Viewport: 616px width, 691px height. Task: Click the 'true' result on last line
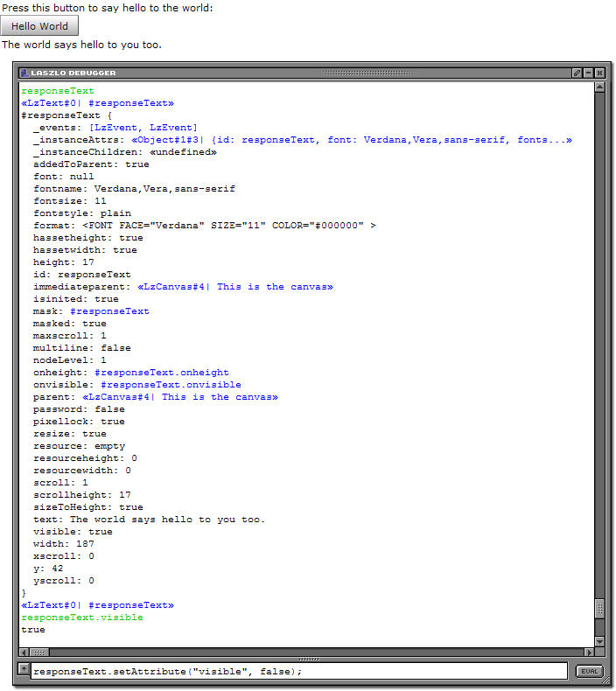(x=33, y=630)
